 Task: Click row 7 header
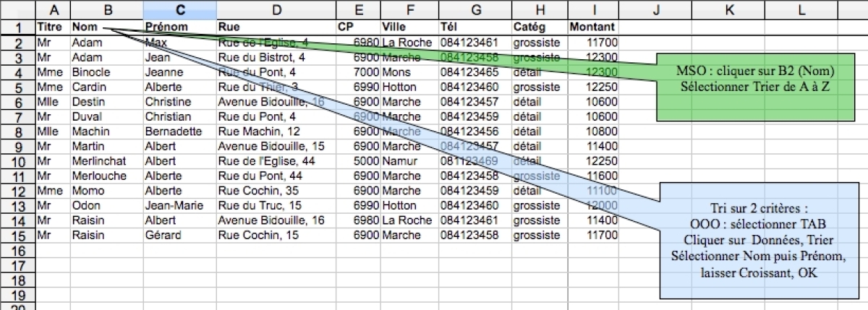[x=17, y=116]
